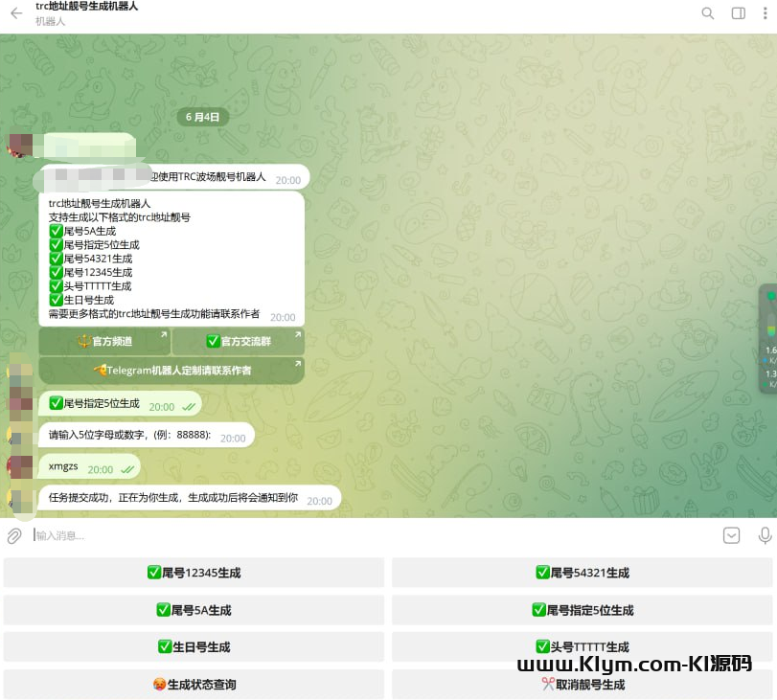Click the avatar beside xmgzs message
The height and width of the screenshot is (700, 777).
pos(20,466)
